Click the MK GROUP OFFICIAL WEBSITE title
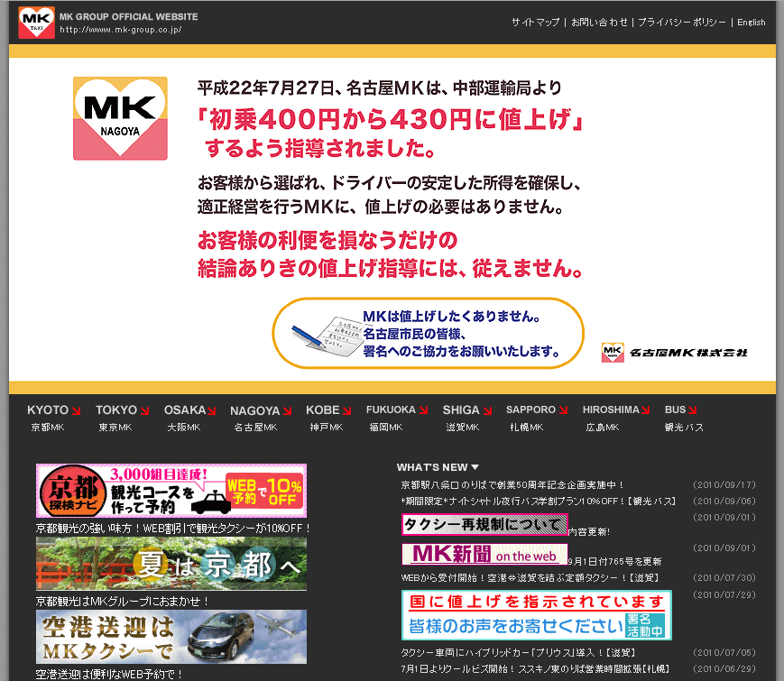Viewport: 784px width, 681px height. point(128,16)
